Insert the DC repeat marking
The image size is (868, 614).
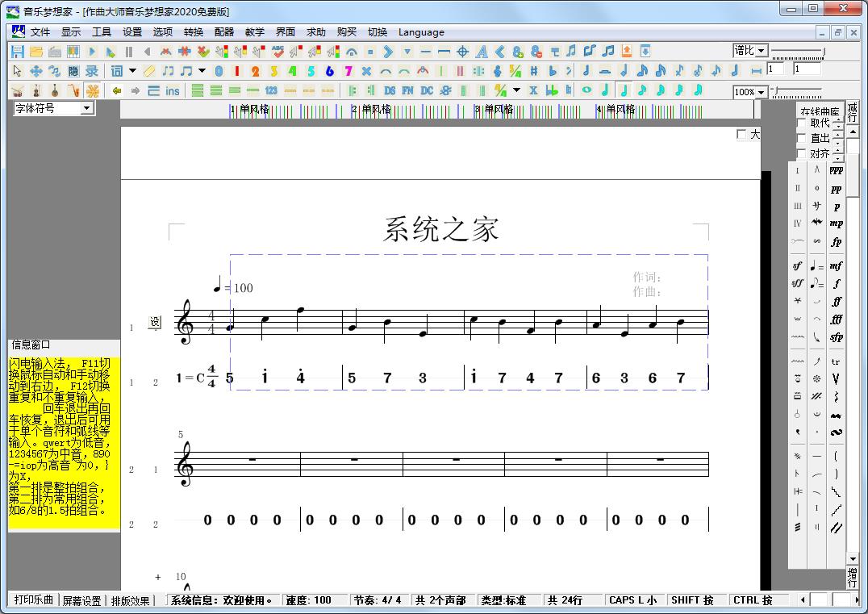coord(427,90)
